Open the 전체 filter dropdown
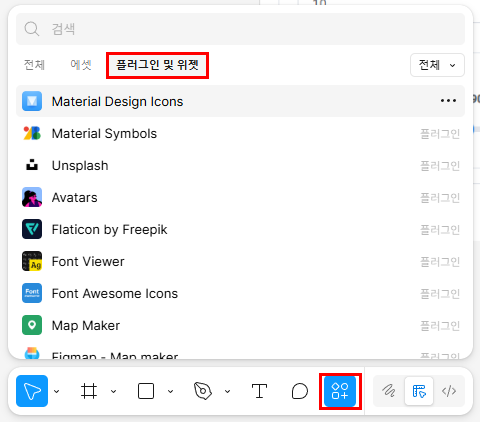This screenshot has height=422, width=480. (x=437, y=65)
